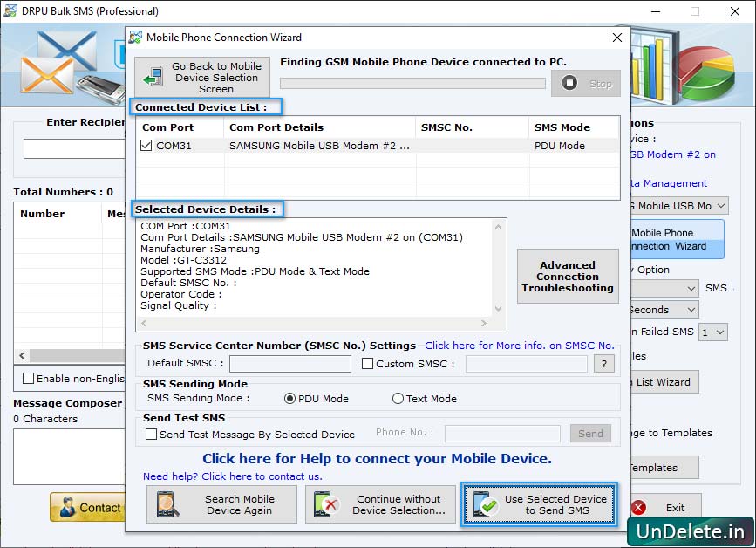Click Search Mobile Device Again button
This screenshot has width=756, height=548.
tap(221, 504)
